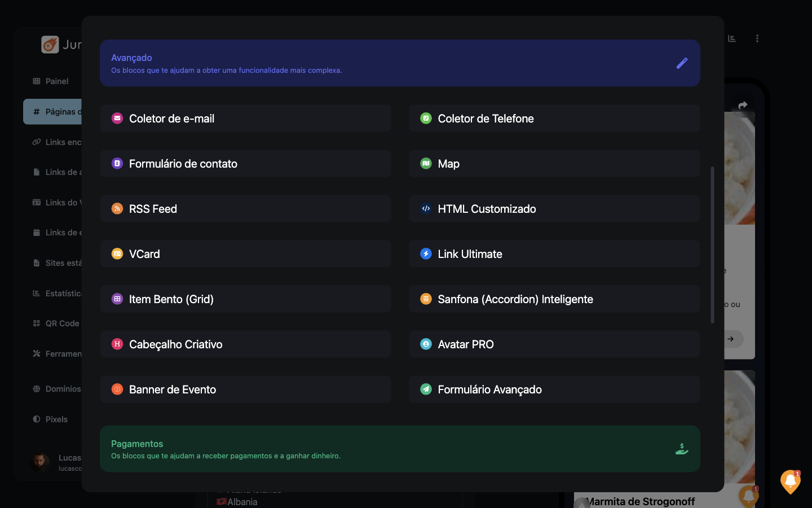Screen dimensions: 812x508
Task: Click the three-dot menu icon at top right
Action: pos(757,38)
